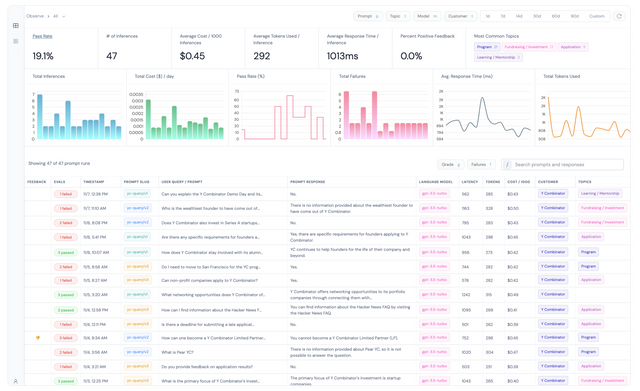This screenshot has height=391, width=640.
Task: Click the Program topic tag in Most Common Topics
Action: click(x=487, y=47)
